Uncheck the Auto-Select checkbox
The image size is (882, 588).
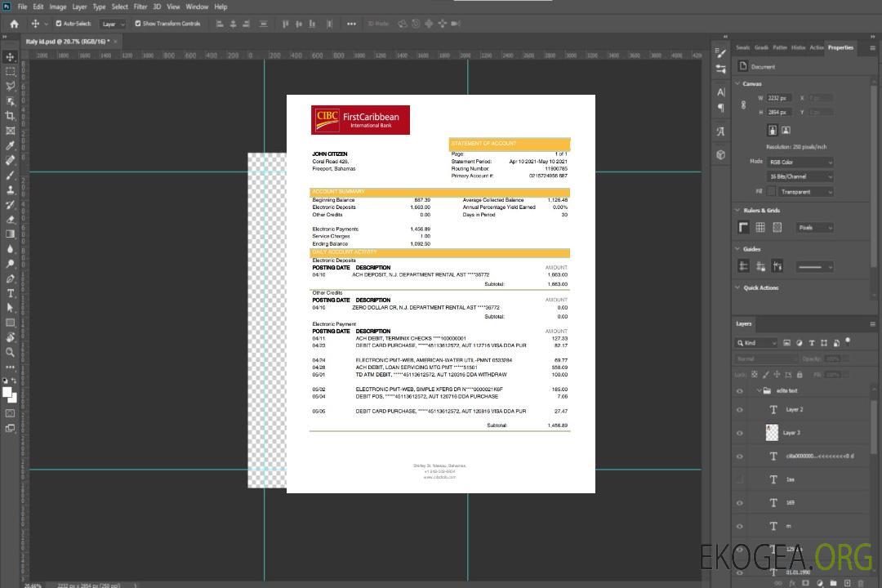point(57,24)
